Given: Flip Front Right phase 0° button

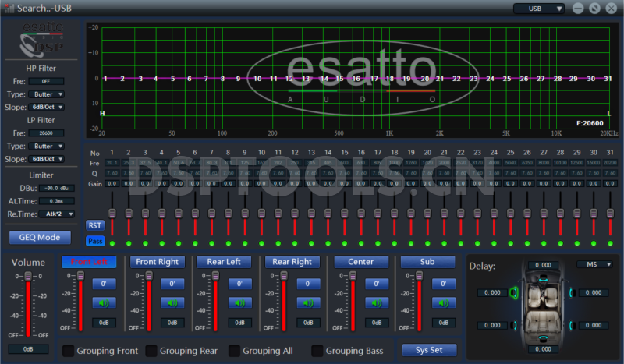Looking at the screenshot, I should tap(172, 284).
